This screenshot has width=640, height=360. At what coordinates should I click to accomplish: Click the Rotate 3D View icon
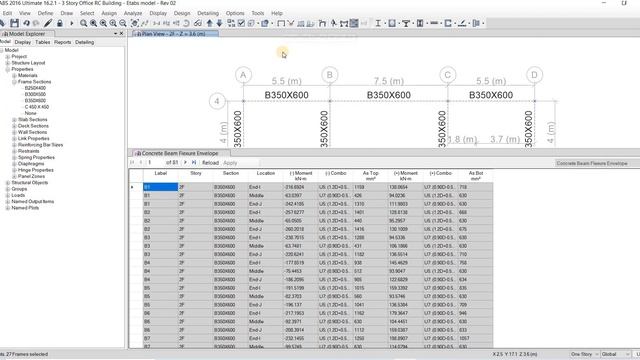point(186,23)
